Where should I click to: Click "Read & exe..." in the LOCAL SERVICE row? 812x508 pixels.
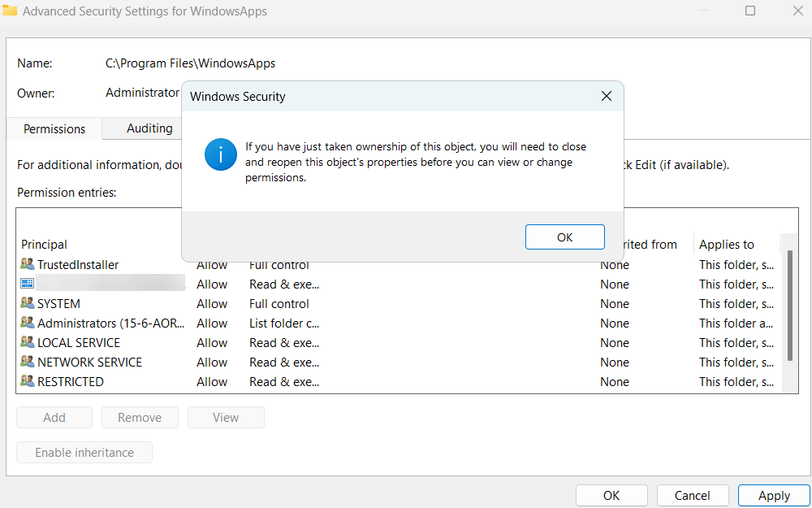[x=284, y=343]
